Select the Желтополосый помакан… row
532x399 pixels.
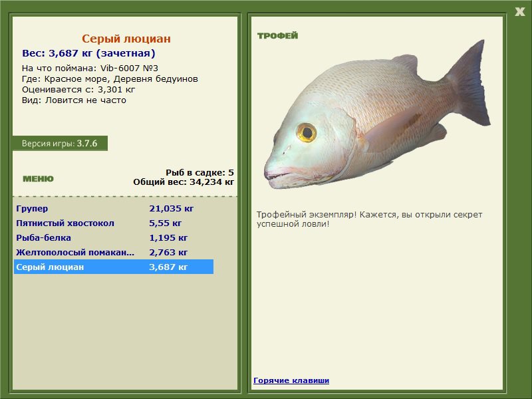point(114,252)
